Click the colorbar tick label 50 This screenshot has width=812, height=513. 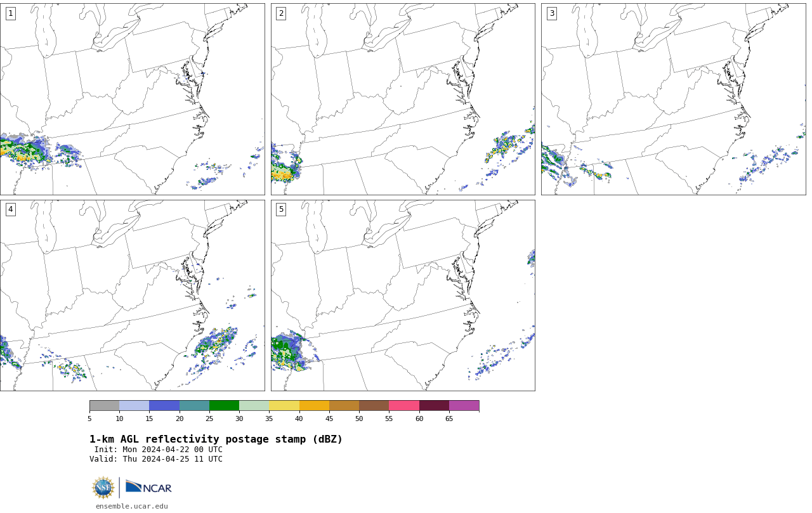pos(359,419)
